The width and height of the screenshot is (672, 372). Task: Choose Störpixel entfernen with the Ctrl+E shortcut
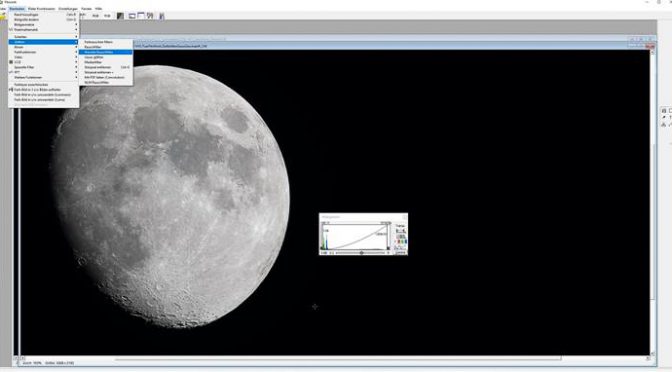point(105,67)
